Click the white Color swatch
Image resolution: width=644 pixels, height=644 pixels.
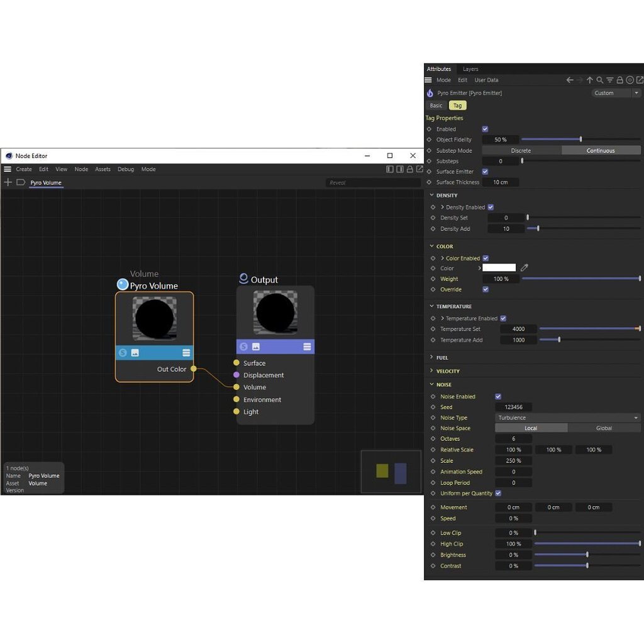[499, 268]
